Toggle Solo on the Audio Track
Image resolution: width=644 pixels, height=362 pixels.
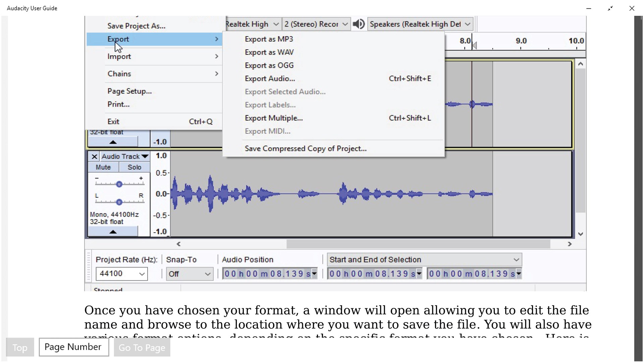point(134,167)
